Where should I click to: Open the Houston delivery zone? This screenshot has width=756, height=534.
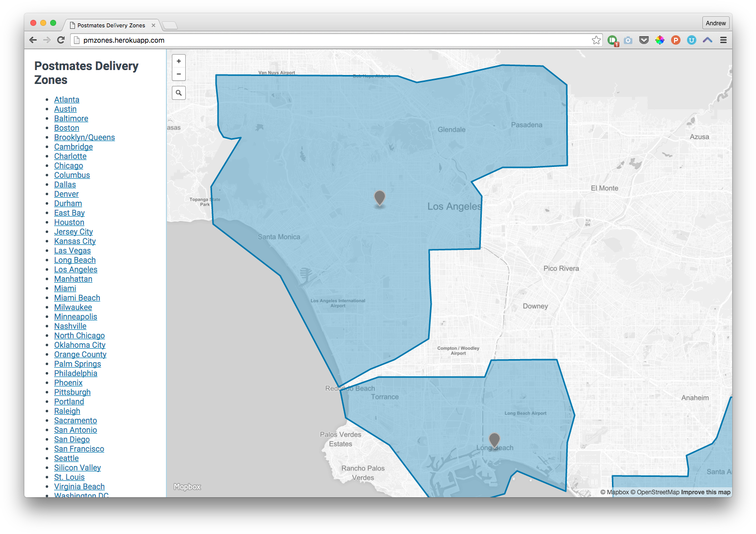69,223
